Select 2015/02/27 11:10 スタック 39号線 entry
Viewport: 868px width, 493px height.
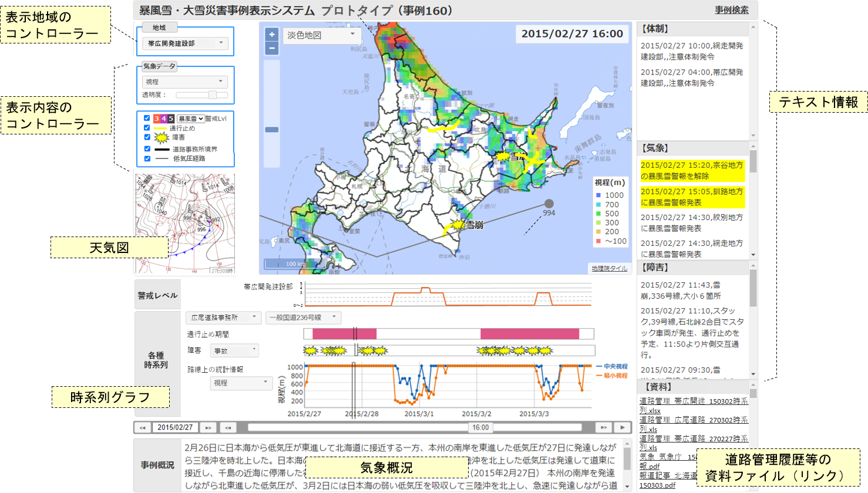(x=692, y=333)
